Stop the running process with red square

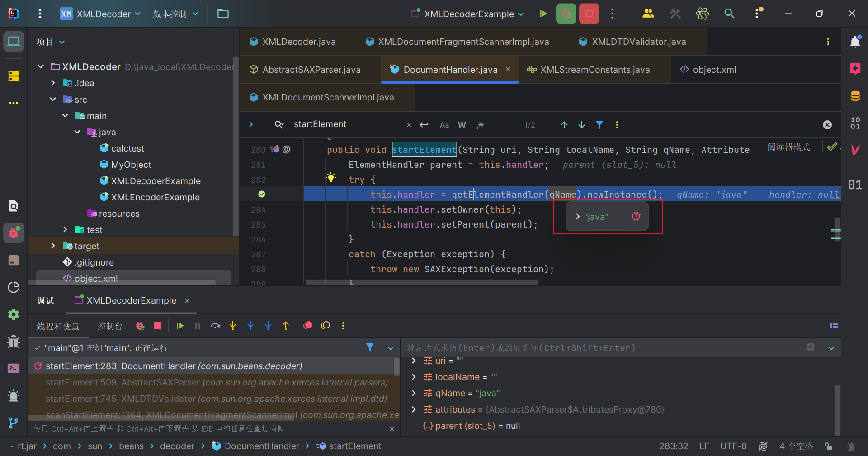[x=589, y=14]
